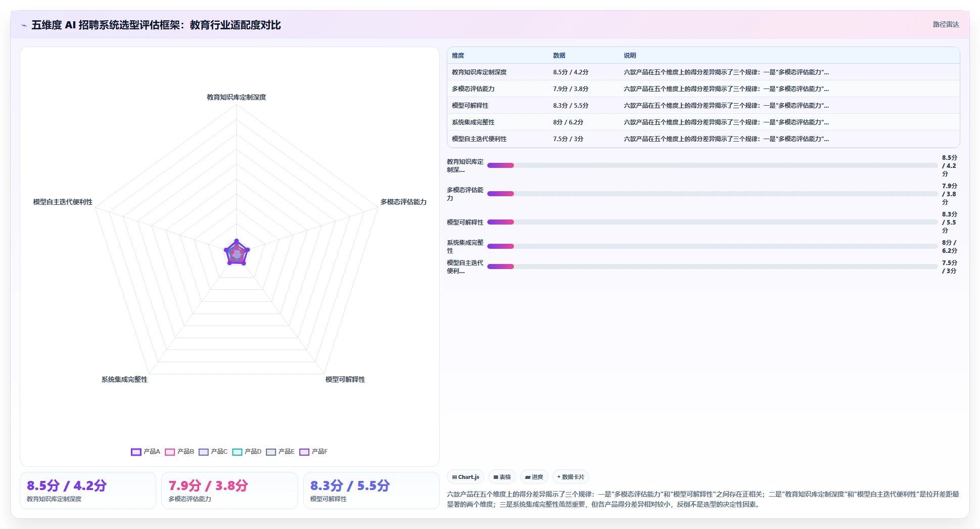Screen dimensions: 980x529
Task: Hide 产品E dataset via legend
Action: (280, 452)
